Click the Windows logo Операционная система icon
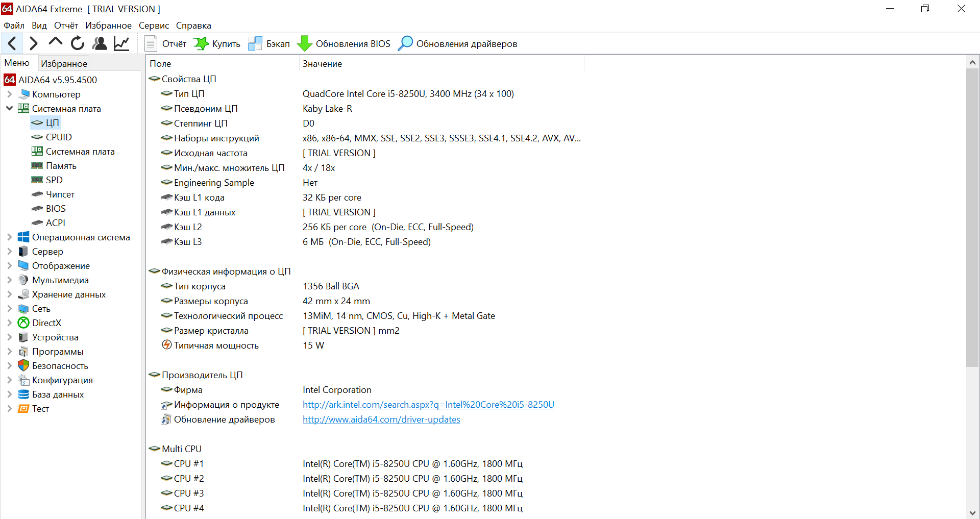The height and width of the screenshot is (519, 980). [x=23, y=237]
